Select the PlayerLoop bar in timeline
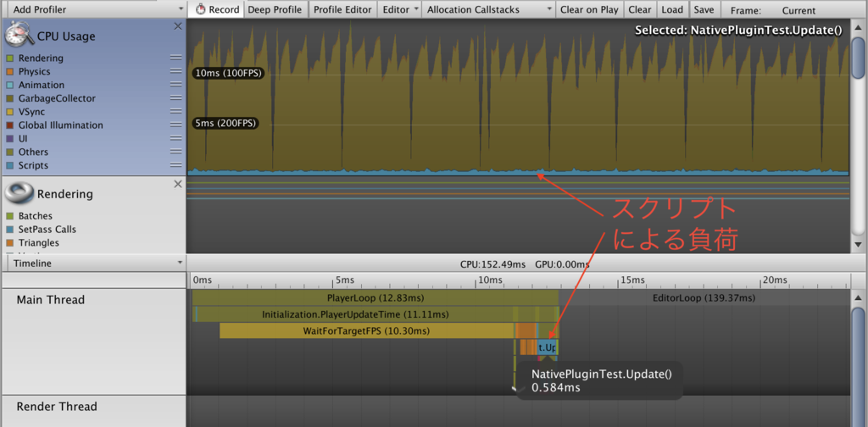This screenshot has width=868, height=427. point(376,298)
